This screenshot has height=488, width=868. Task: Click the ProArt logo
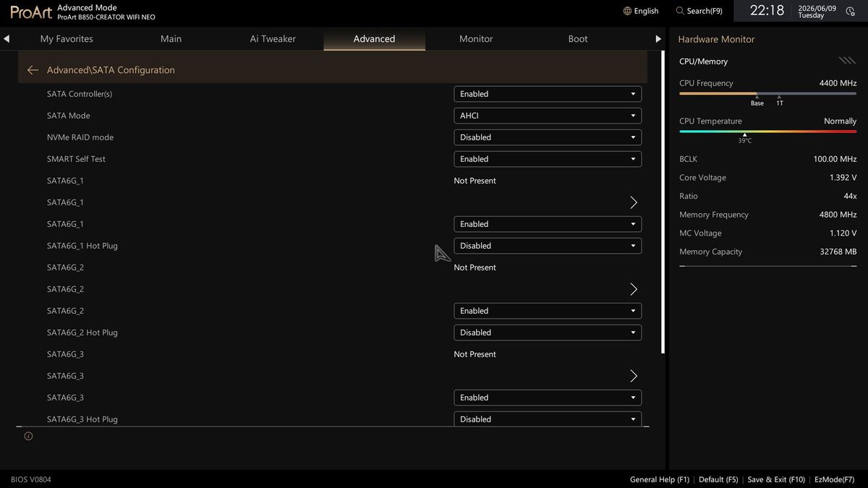(x=31, y=12)
